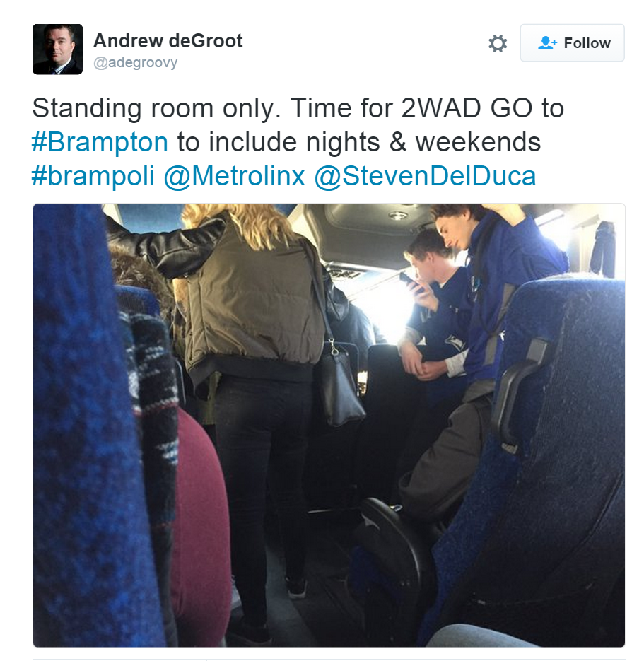Click the phrase 'Time for 2WAD GO to'
644x661 pixels.
427,108
